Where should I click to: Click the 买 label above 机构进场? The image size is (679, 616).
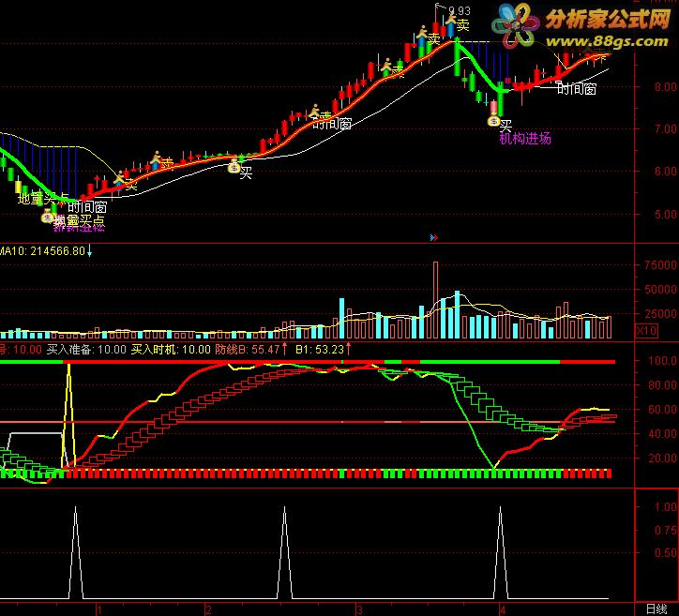click(x=505, y=126)
